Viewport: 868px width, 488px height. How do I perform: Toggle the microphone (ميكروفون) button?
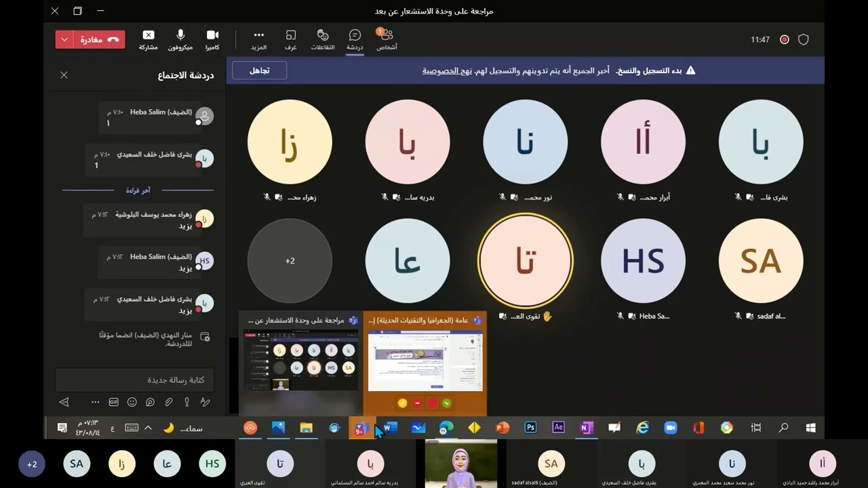180,40
